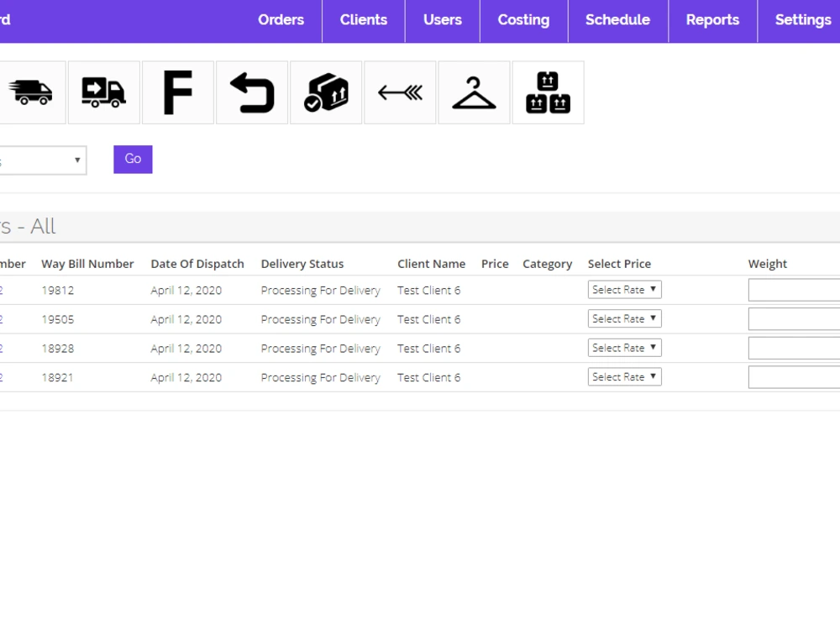The image size is (840, 630).
Task: Click Weight field for waybill 18928
Action: pyautogui.click(x=794, y=349)
